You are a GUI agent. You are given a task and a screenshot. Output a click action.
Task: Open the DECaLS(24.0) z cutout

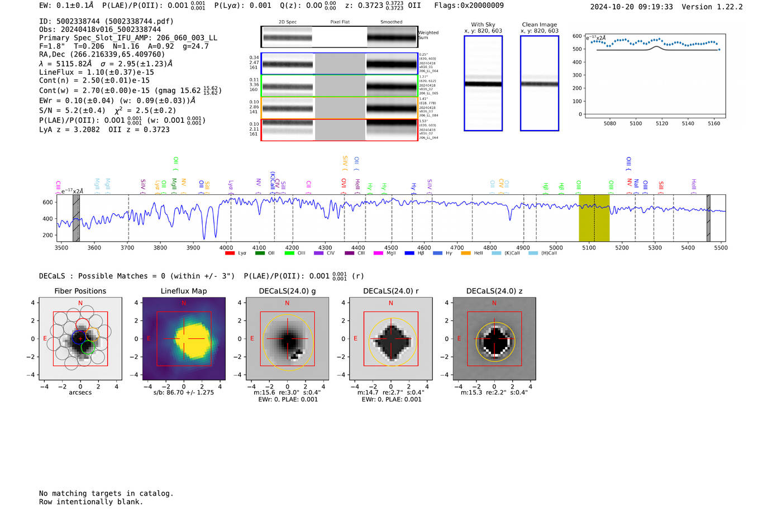(x=494, y=339)
